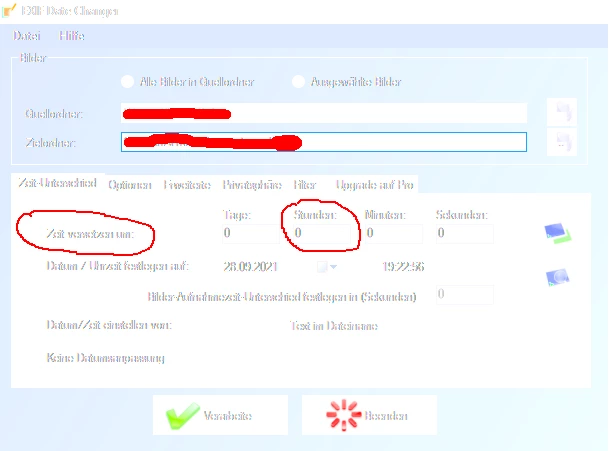This screenshot has width=609, height=451.
Task: Click the Sekunden input field
Action: coord(465,233)
